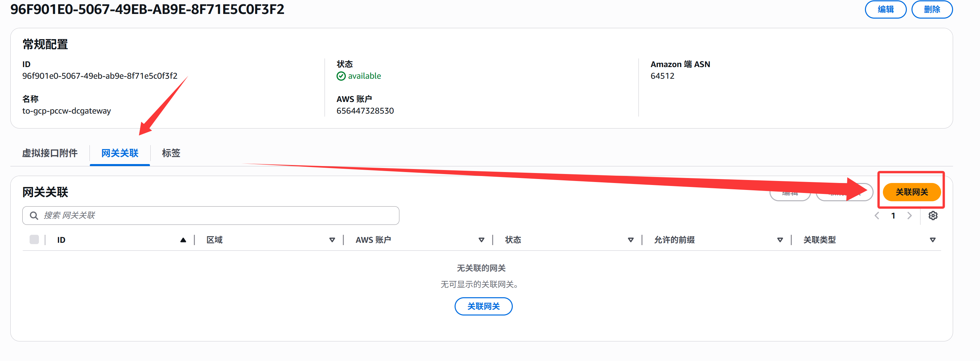The width and height of the screenshot is (980, 361).
Task: Click the 常规配置 section heading
Action: (45, 44)
